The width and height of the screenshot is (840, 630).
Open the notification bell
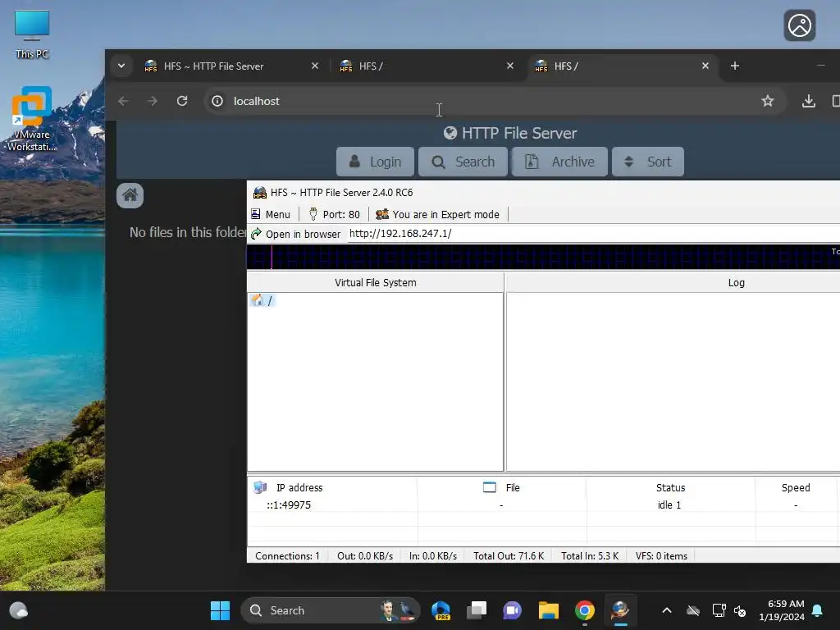click(x=817, y=610)
